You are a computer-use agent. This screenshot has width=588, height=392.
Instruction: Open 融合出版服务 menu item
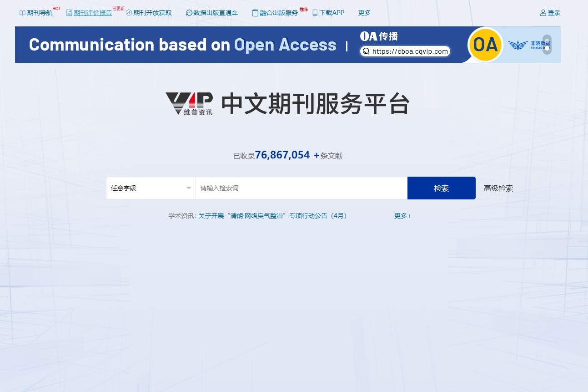[279, 13]
